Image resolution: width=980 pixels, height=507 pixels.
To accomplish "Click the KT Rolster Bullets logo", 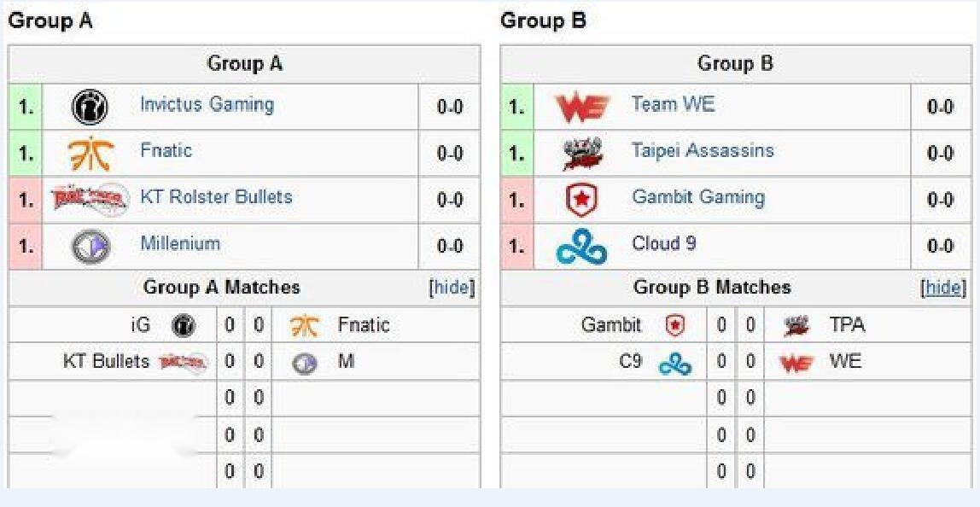I will tap(90, 200).
